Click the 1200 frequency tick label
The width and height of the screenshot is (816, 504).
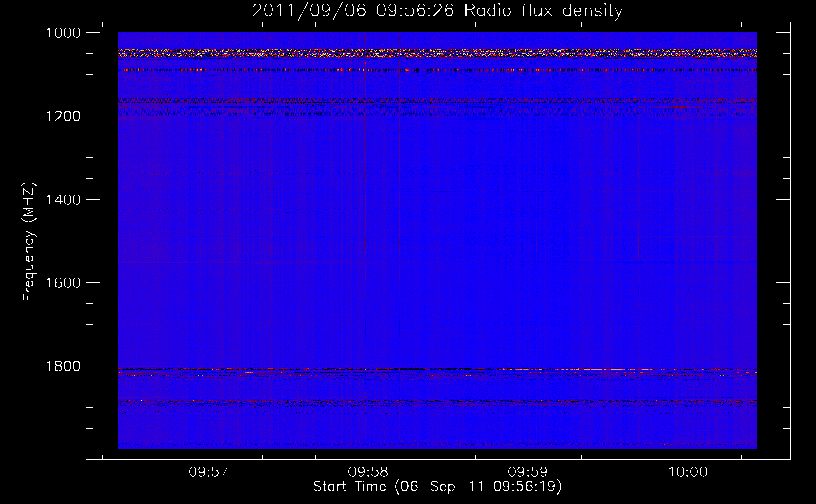[63, 116]
